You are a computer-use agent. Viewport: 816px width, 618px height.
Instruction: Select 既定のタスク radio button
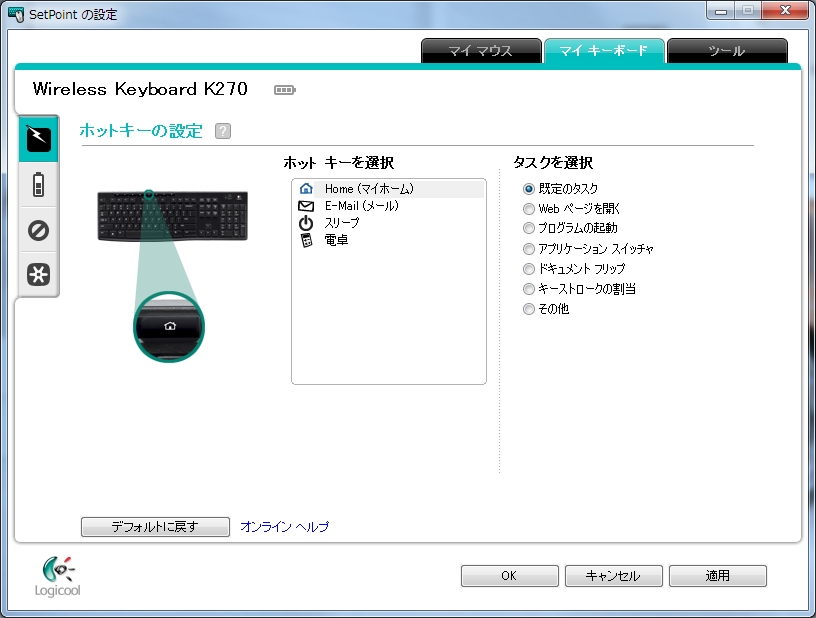click(529, 189)
